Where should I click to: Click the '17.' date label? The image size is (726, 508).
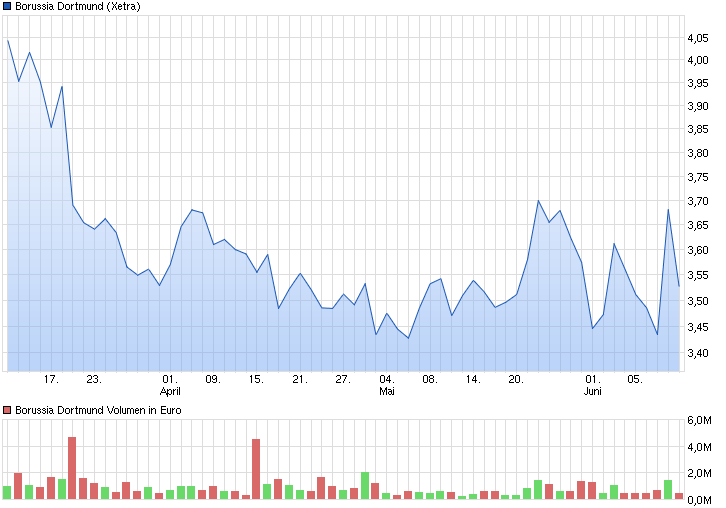pos(51,379)
